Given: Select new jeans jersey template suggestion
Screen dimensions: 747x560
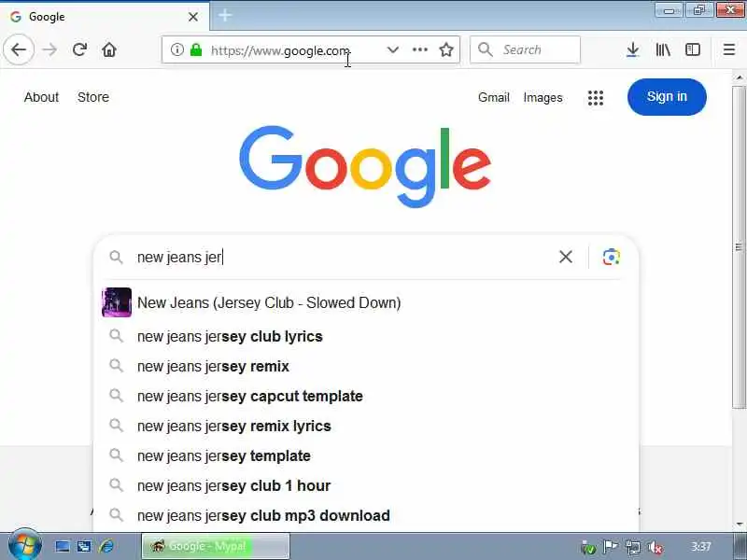Looking at the screenshot, I should pos(366,456).
